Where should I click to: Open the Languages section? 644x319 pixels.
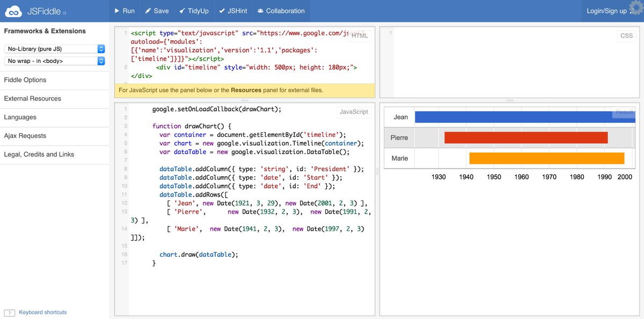pyautogui.click(x=19, y=117)
